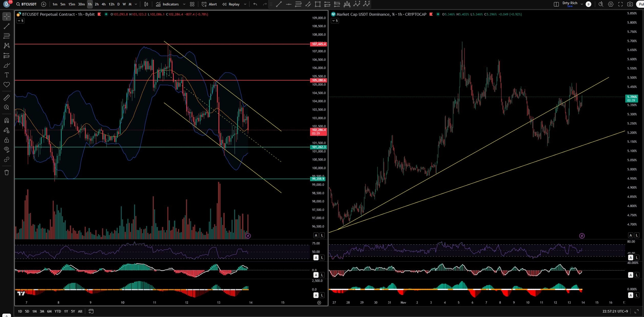
Task: Open the Measure ruler tool
Action: tap(7, 97)
